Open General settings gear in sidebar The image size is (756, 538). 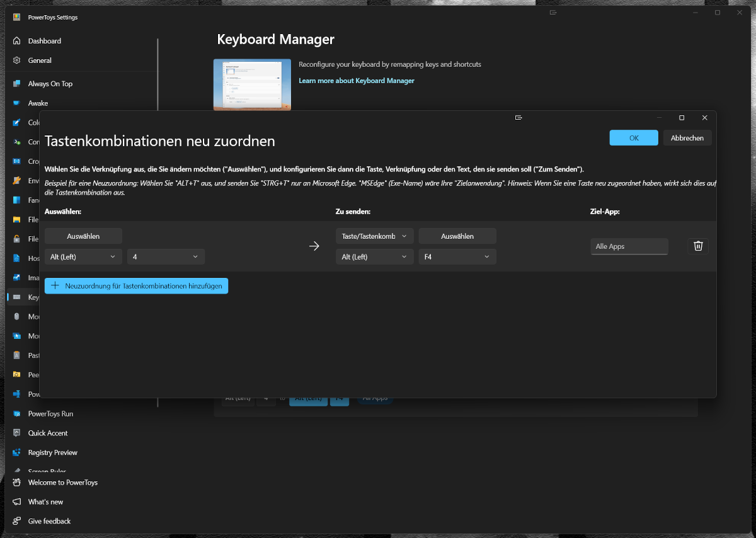pyautogui.click(x=17, y=60)
